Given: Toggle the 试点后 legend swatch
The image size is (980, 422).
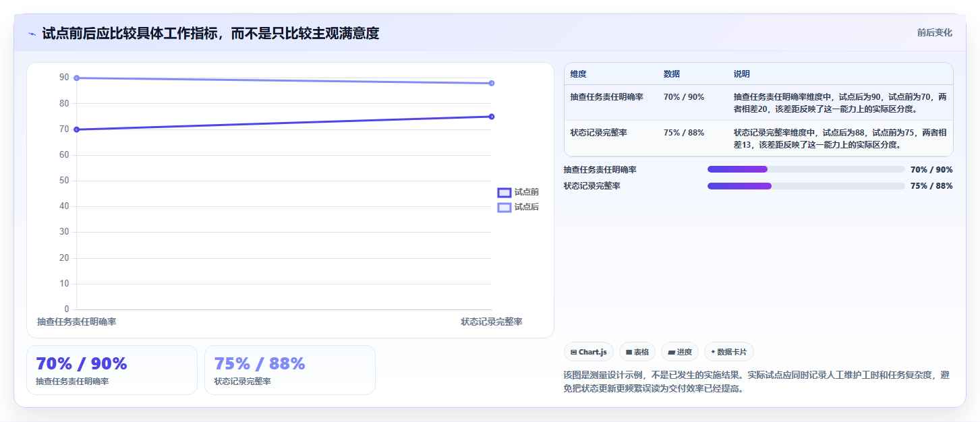Looking at the screenshot, I should (505, 208).
